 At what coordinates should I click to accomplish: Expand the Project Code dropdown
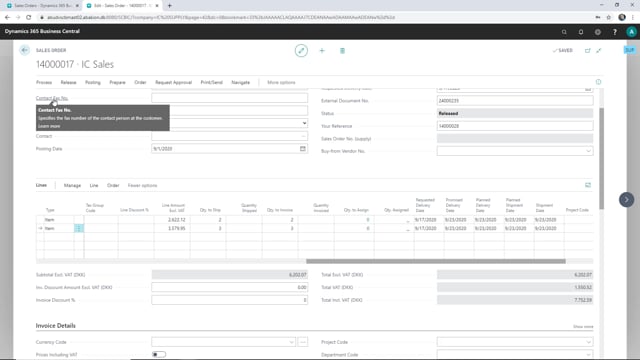click(x=588, y=342)
